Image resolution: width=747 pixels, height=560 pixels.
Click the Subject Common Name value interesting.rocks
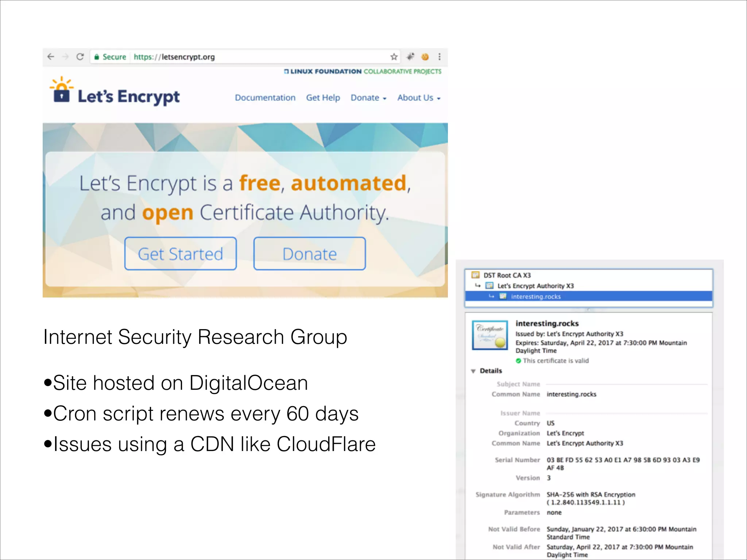click(x=572, y=394)
